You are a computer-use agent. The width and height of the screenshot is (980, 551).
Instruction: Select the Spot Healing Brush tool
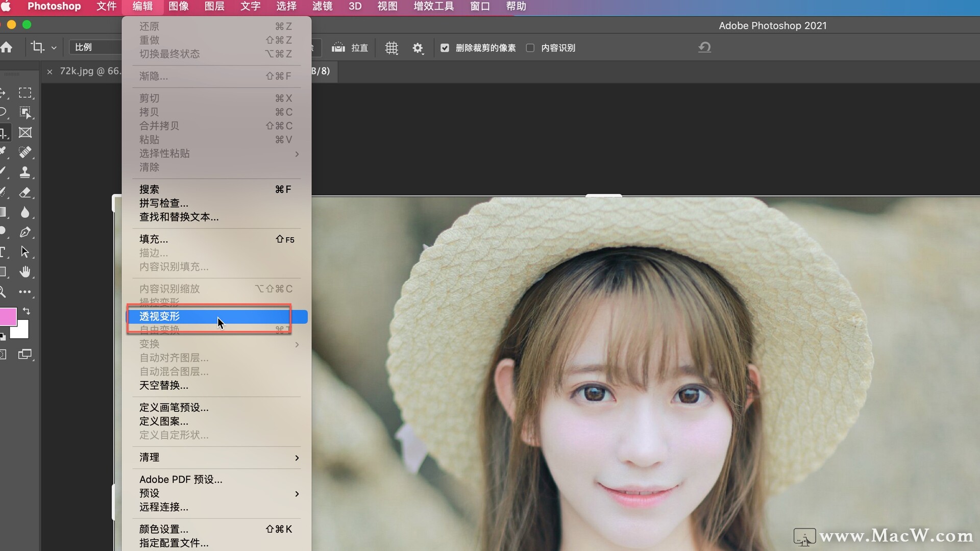[x=24, y=151]
